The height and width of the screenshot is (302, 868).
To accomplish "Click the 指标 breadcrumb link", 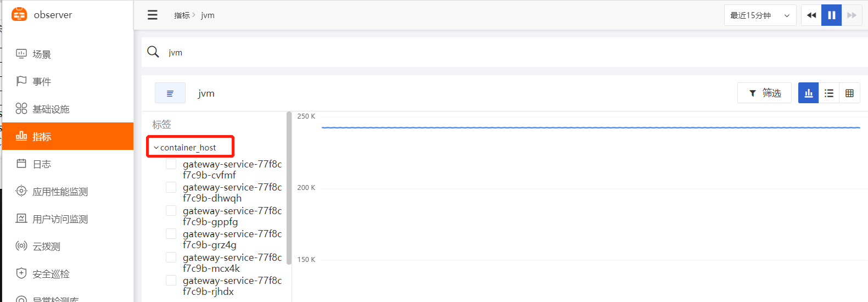I will 182,15.
